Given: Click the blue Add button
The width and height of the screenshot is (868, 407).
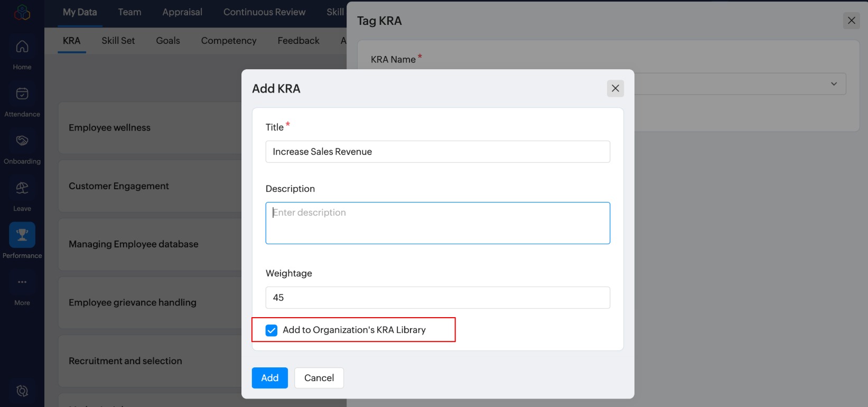Looking at the screenshot, I should pos(269,378).
